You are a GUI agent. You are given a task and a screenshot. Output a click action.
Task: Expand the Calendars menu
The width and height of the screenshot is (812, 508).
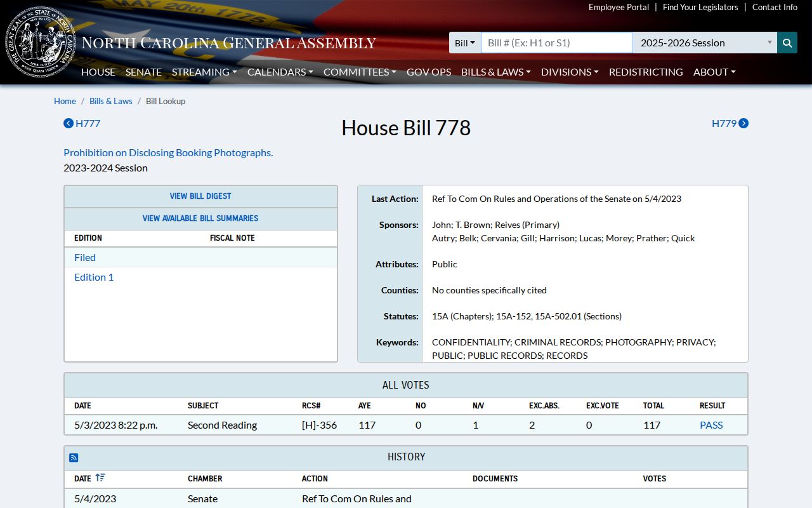pos(280,72)
